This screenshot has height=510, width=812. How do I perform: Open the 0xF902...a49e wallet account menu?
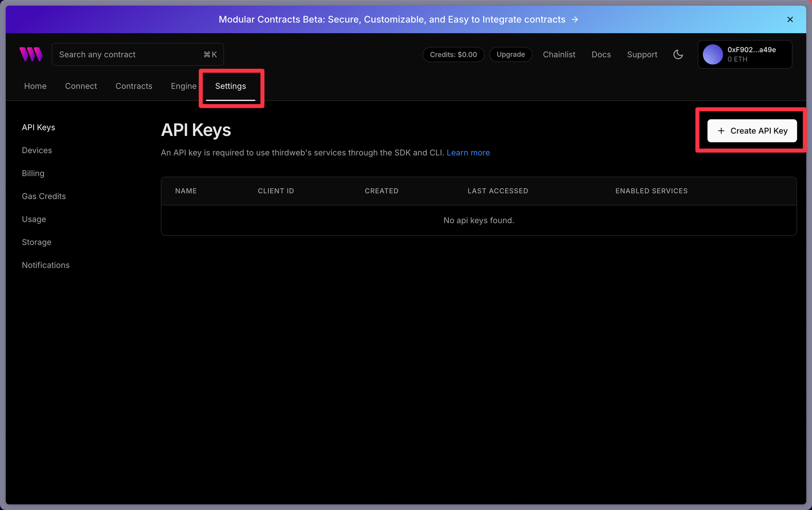(751, 54)
